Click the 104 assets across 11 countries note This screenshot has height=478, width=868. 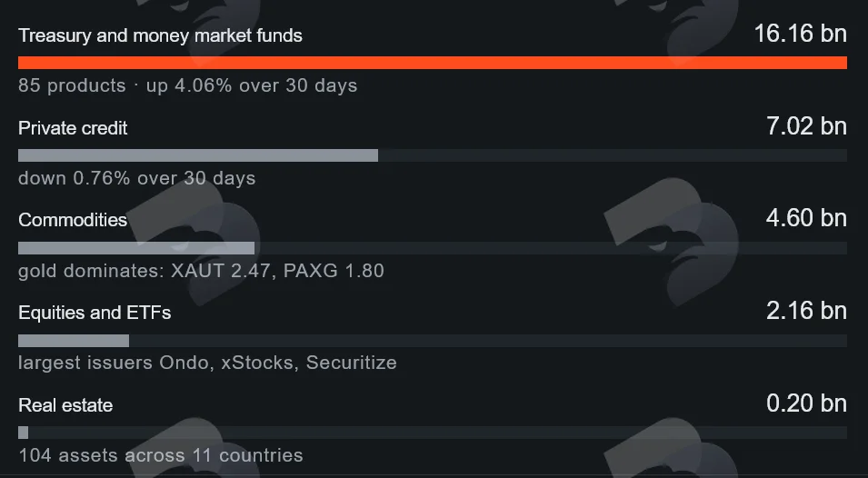(161, 455)
